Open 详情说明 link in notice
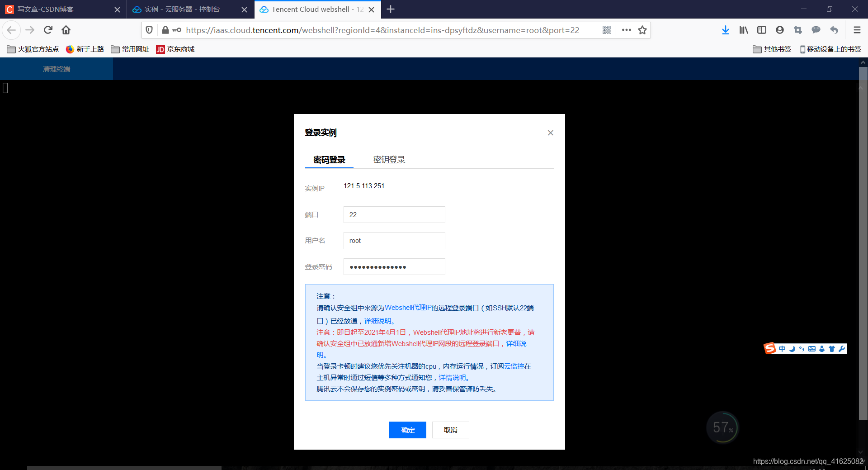This screenshot has height=470, width=868. (x=453, y=377)
